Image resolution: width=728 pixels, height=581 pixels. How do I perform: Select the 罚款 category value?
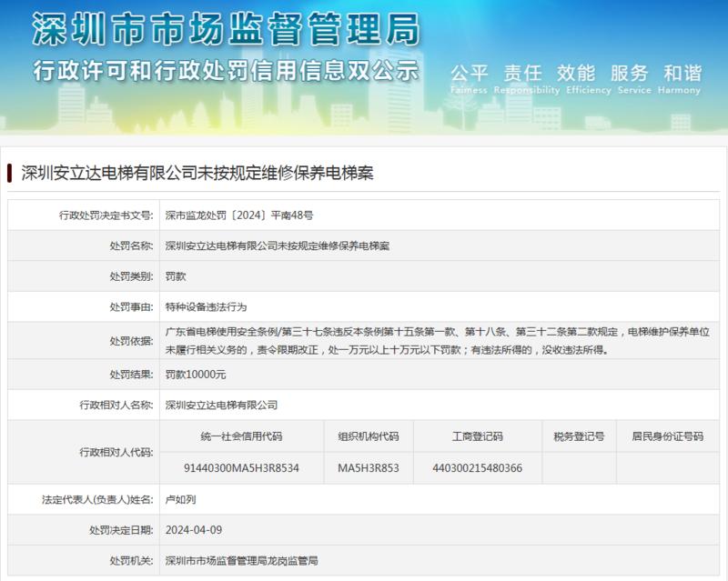pyautogui.click(x=176, y=276)
